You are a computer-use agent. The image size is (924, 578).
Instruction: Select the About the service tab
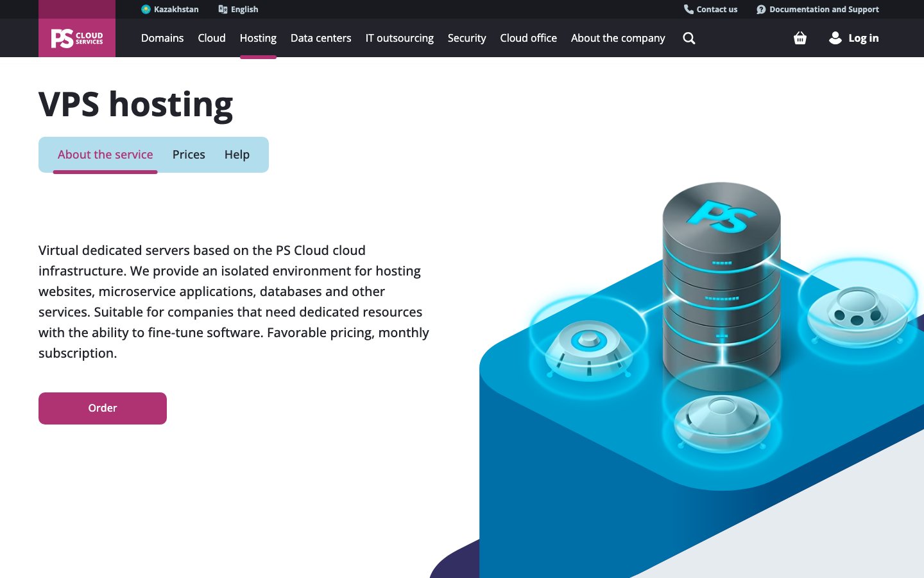coord(105,154)
